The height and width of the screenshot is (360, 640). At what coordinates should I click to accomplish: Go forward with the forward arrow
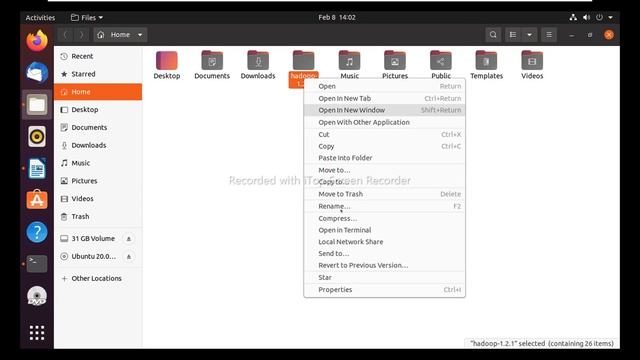81,35
